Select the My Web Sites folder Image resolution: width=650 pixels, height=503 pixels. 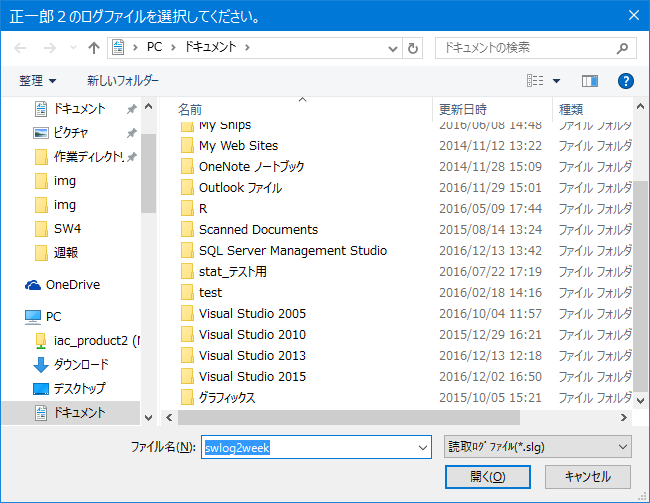(238, 146)
